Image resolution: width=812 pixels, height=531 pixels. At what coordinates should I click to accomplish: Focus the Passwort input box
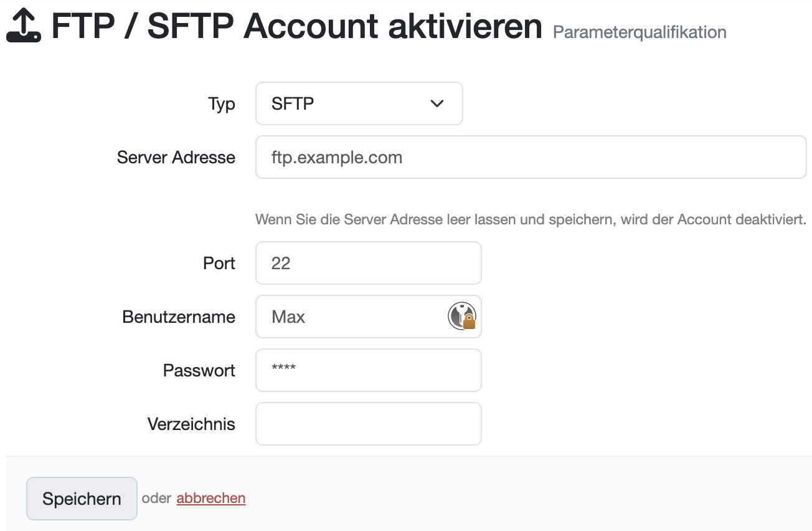click(x=368, y=370)
